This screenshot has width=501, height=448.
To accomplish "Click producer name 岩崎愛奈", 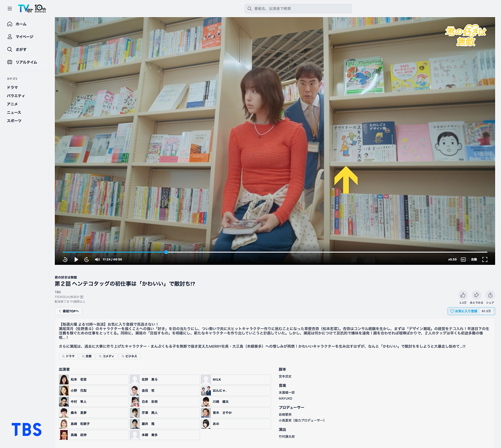I will point(285,414).
